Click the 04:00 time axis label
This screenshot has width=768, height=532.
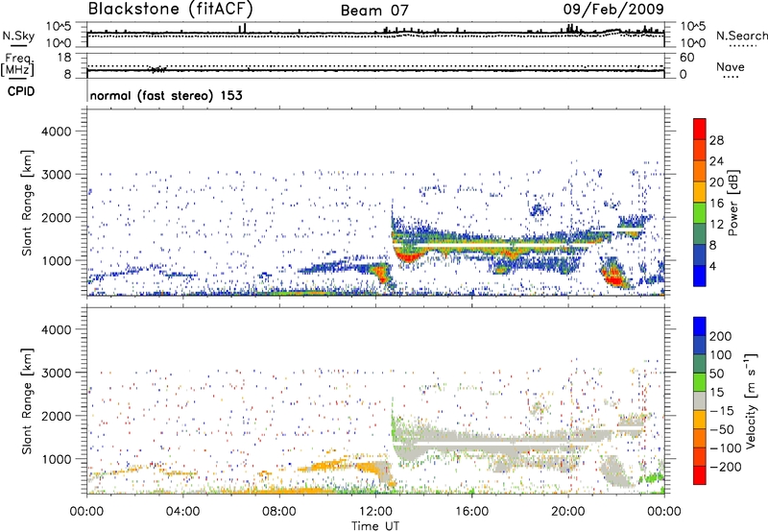182,512
